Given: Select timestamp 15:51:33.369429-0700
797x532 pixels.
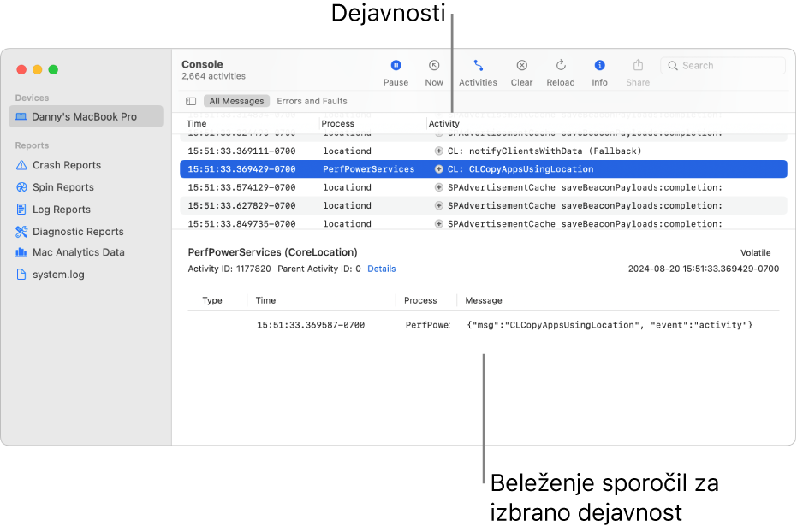Looking at the screenshot, I should (241, 169).
